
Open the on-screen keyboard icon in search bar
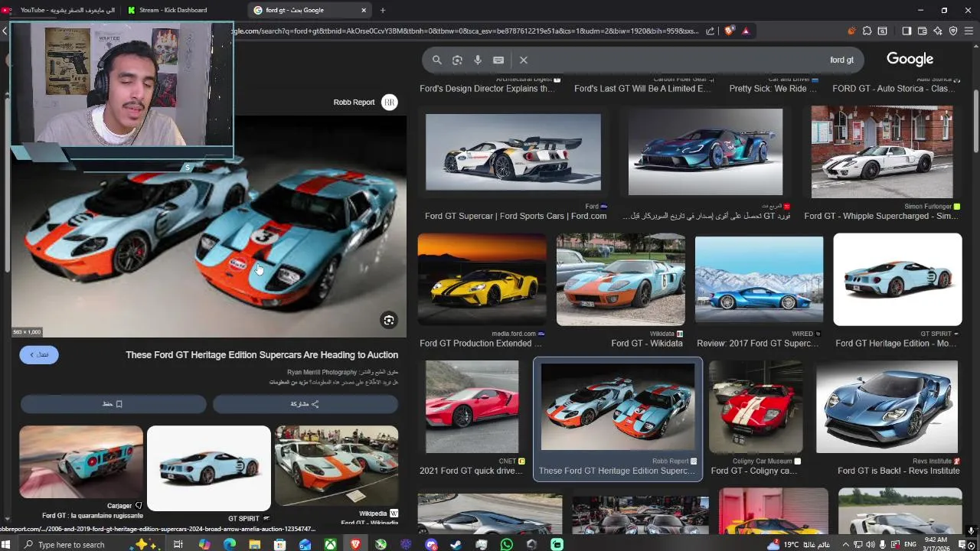[x=498, y=60]
